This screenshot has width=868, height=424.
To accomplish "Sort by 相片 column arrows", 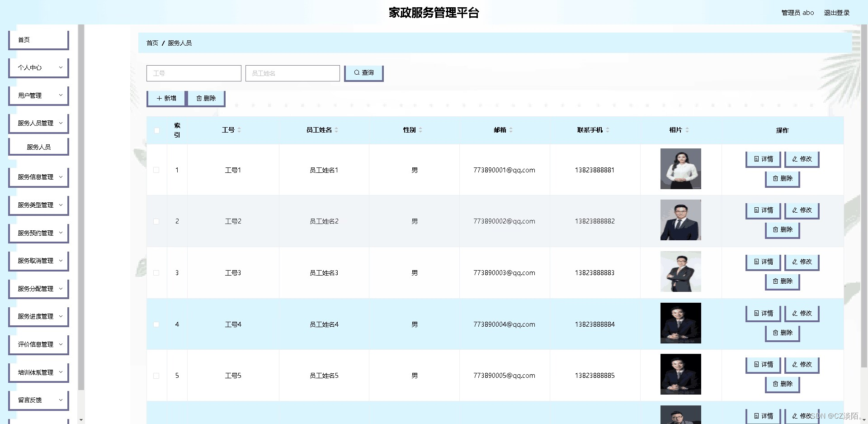I will [x=687, y=130].
